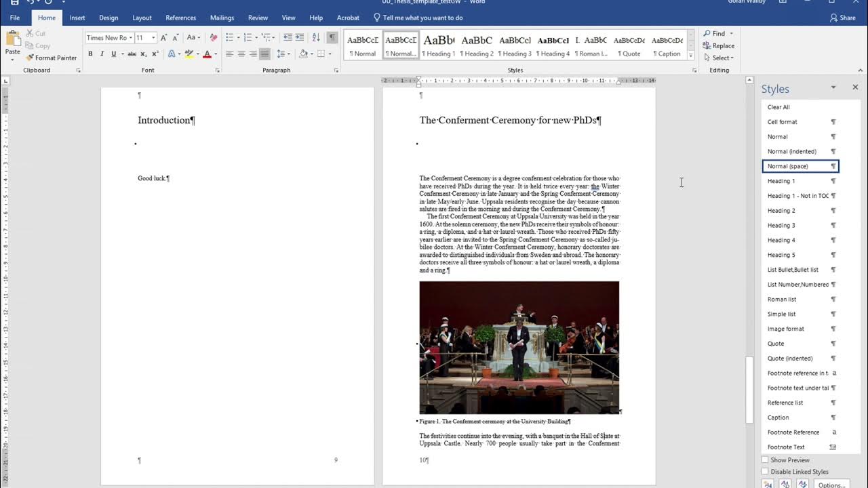Viewport: 868px width, 488px height.
Task: Apply the Heading 1 gallery style
Action: point(439,45)
